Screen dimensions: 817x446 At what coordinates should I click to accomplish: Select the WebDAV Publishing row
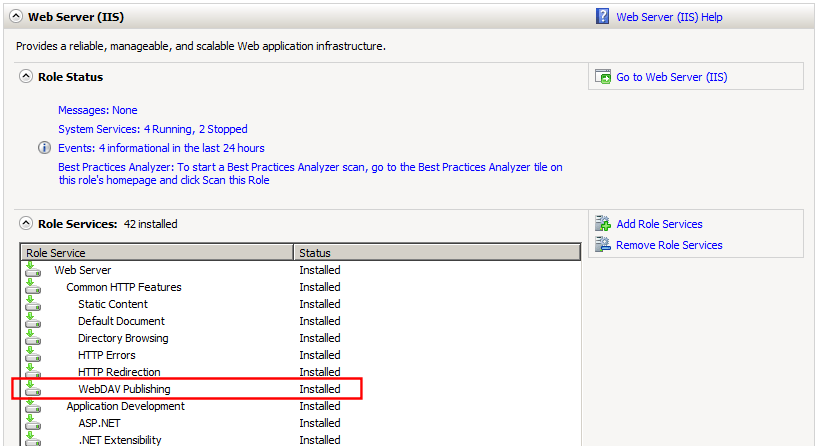[124, 389]
